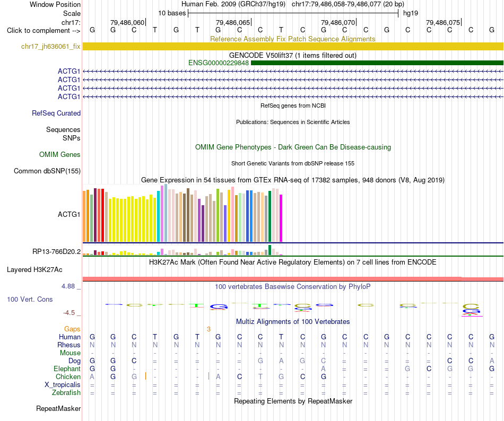Click the hg19 label beside the scale bar
Image resolution: width=504 pixels, height=421 pixels.
411,13
